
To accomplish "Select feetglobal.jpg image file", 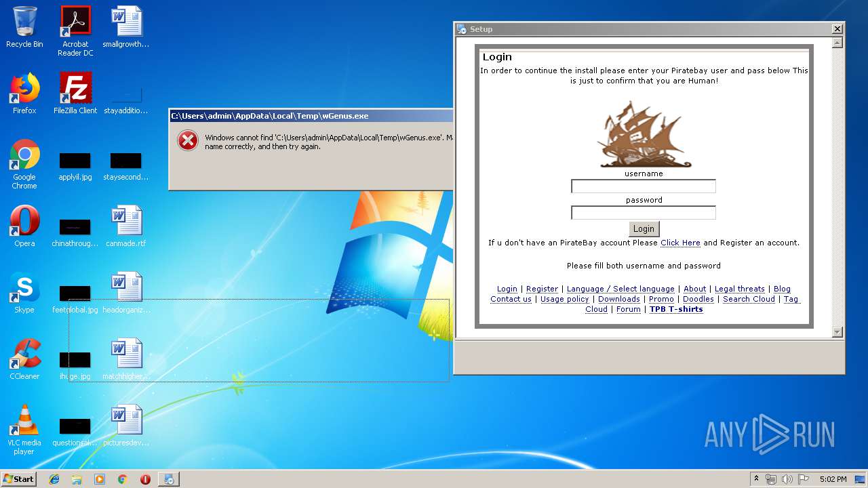I will click(75, 299).
